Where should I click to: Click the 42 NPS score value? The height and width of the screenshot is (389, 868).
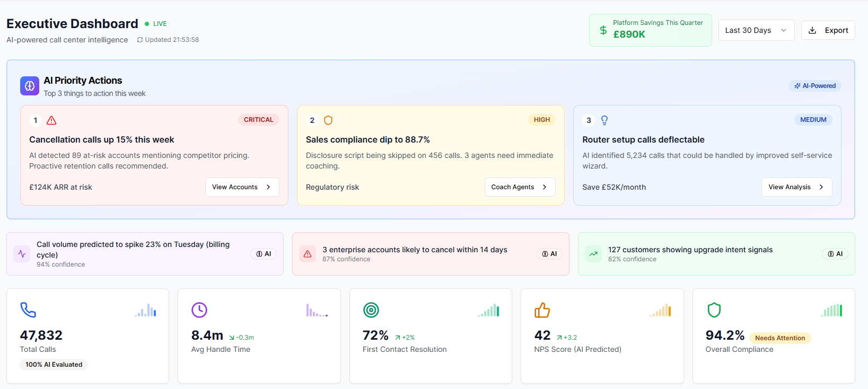pos(542,335)
